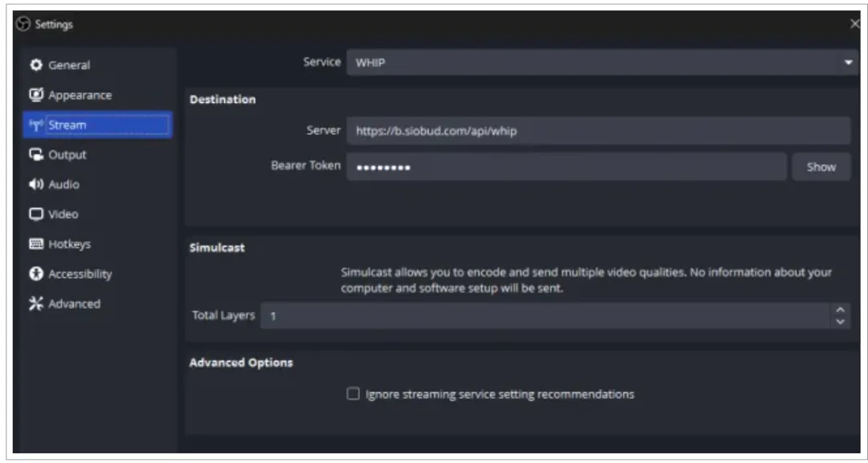This screenshot has height=463, width=868.
Task: Show the hidden Bearer Token
Action: click(x=821, y=167)
